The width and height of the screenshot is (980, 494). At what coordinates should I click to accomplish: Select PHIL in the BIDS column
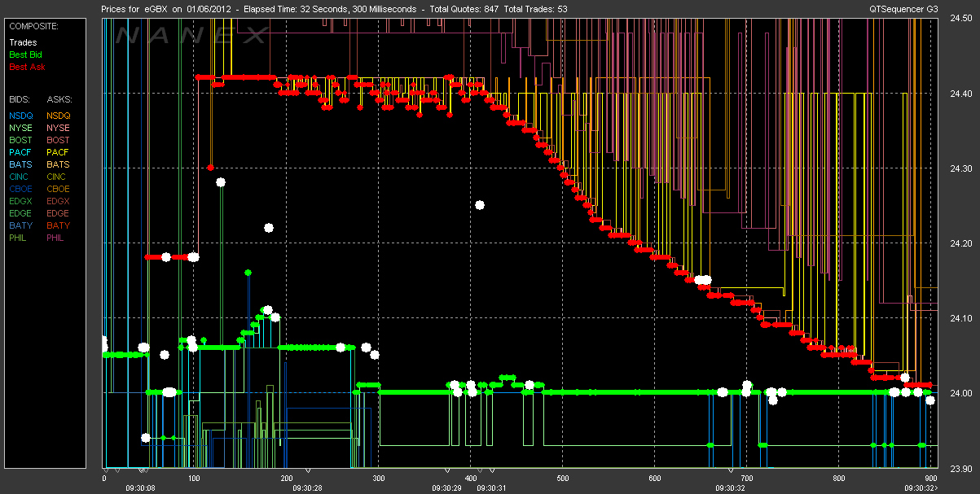coord(20,238)
